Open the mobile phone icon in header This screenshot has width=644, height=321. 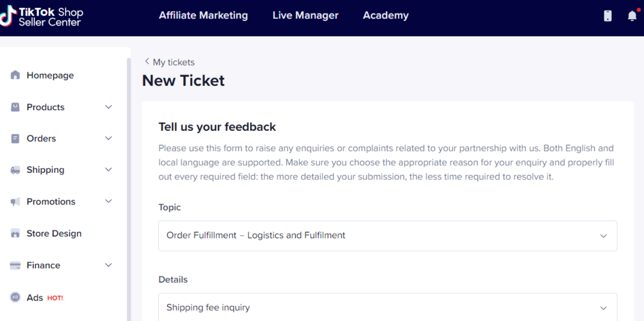coord(608,16)
